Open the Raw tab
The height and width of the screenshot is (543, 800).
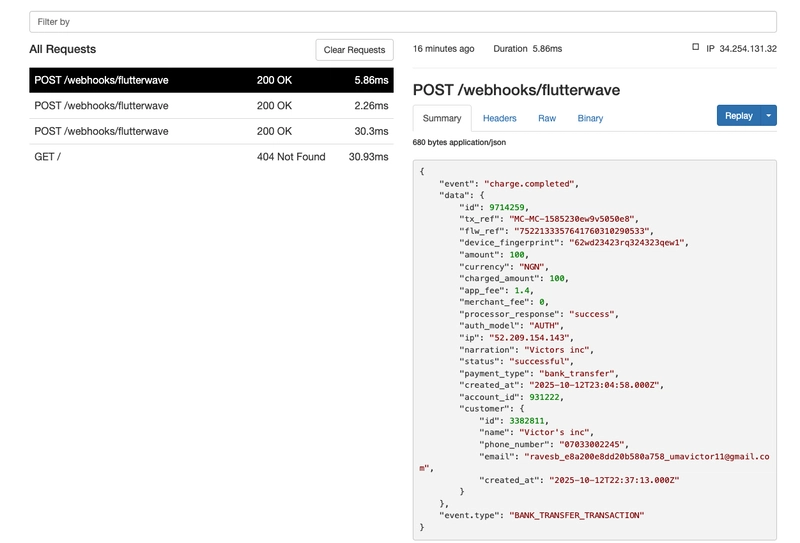[547, 118]
